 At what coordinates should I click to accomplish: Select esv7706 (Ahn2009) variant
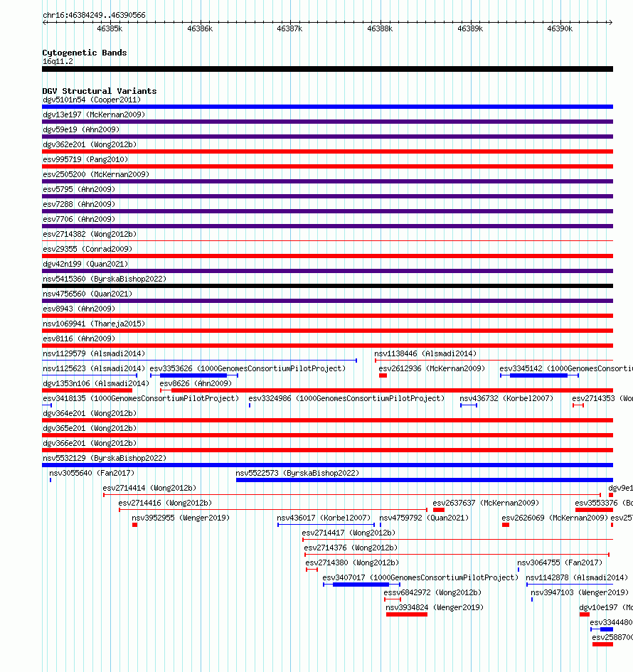pos(327,226)
